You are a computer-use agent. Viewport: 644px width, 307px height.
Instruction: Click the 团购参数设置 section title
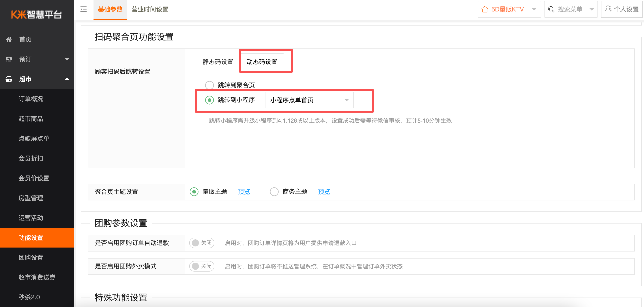click(121, 223)
